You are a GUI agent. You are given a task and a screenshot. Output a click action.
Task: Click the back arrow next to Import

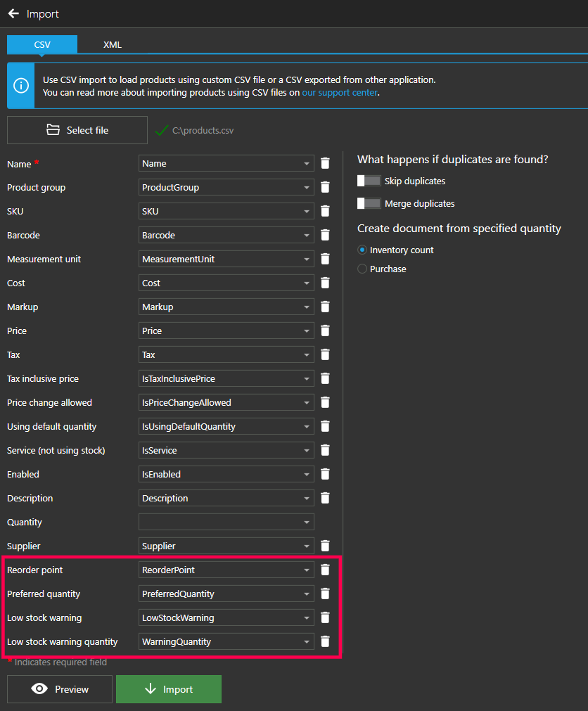[x=13, y=14]
